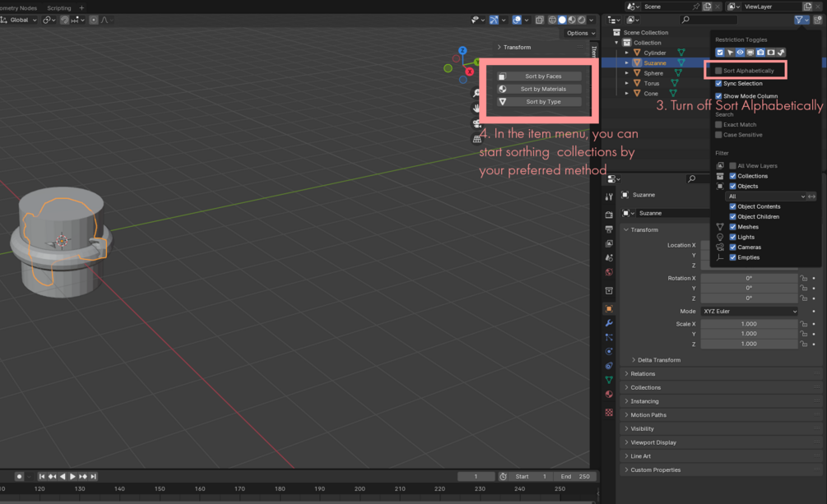Click the Sort by Materials button
The width and height of the screenshot is (827, 504).
tap(539, 89)
